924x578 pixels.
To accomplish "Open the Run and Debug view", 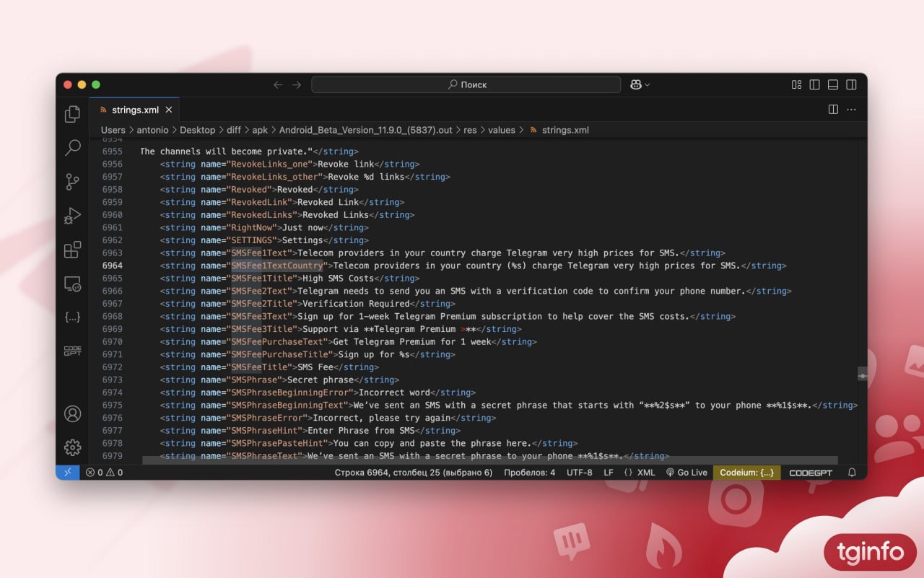I will pyautogui.click(x=72, y=216).
